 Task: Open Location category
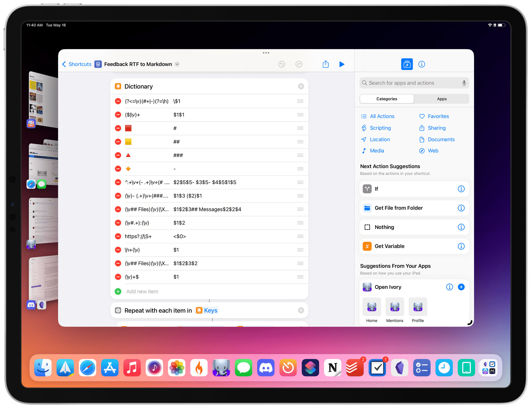tap(375, 139)
